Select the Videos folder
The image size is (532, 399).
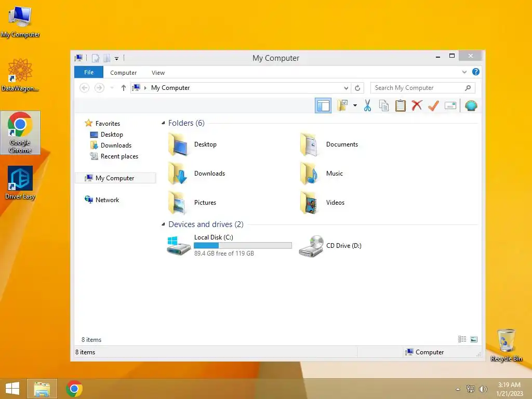(322, 203)
